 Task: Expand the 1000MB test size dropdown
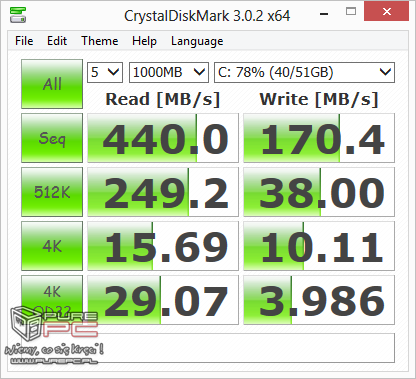[169, 72]
